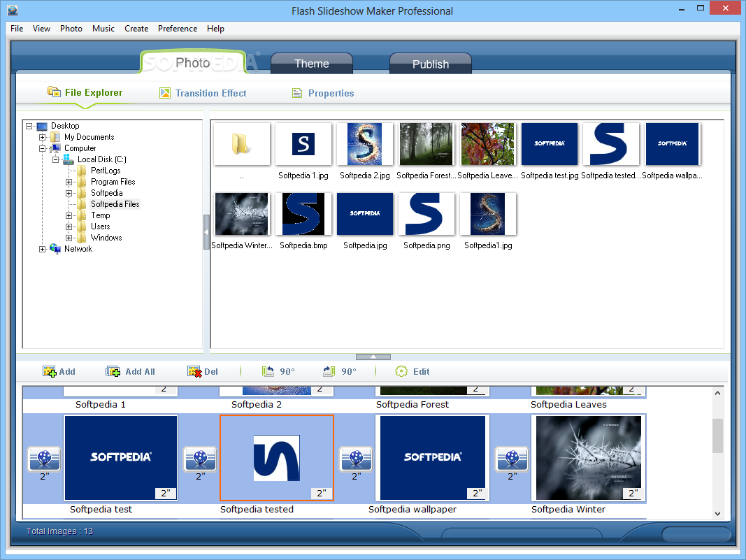The height and width of the screenshot is (560, 746).
Task: Select the Softpedia1.jpg thumbnail
Action: [487, 214]
